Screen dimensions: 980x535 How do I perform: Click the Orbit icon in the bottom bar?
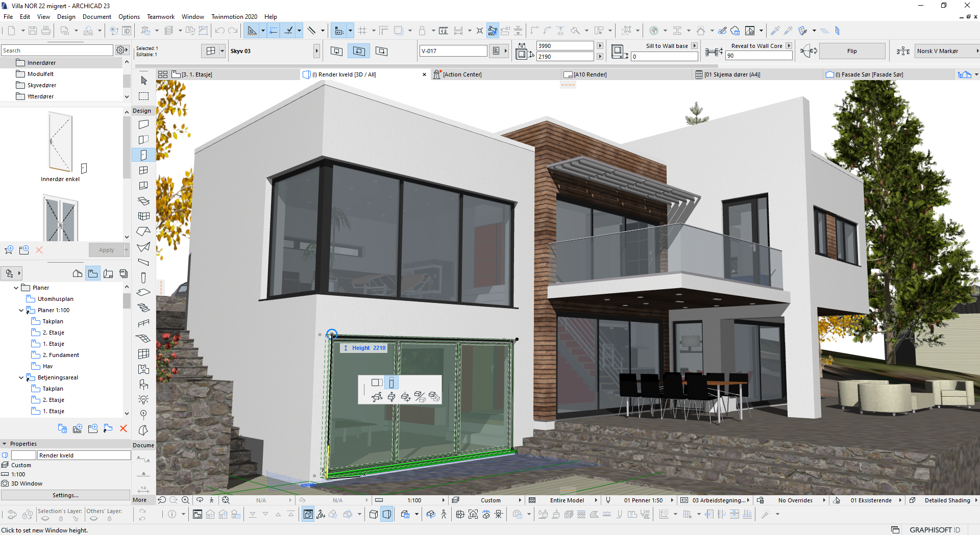[x=200, y=500]
